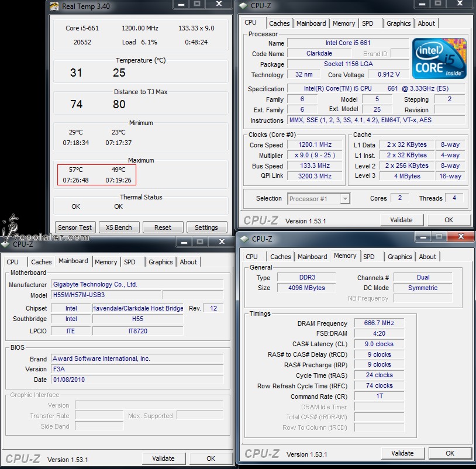Click the maximum temperature '57°C' in Real Temp
This screenshot has height=469, width=476.
click(76, 170)
